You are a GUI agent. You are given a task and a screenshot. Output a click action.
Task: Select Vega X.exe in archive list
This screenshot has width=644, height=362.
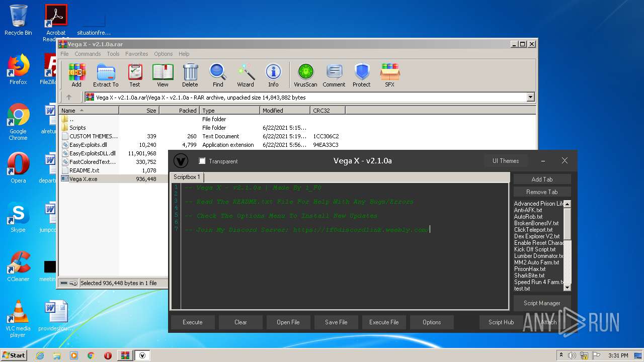[x=84, y=179]
